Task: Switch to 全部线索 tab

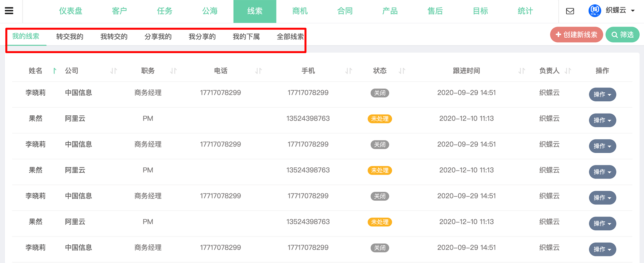Action: (290, 37)
